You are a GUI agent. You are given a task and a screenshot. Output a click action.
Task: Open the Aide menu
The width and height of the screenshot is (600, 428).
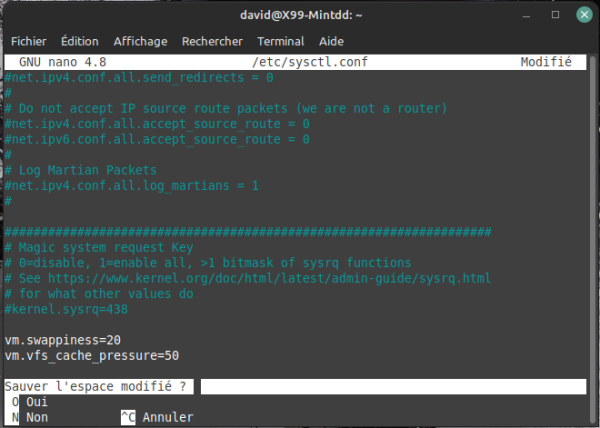tap(330, 42)
